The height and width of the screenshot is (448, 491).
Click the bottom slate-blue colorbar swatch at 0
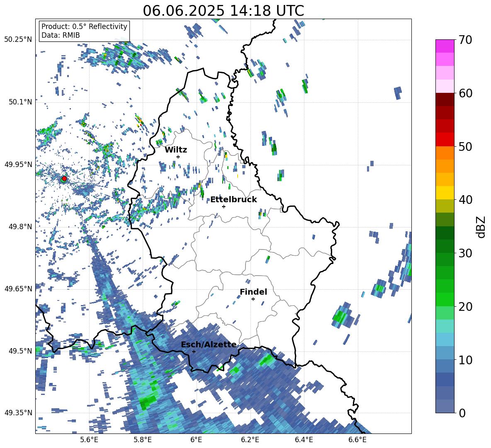[445, 407]
